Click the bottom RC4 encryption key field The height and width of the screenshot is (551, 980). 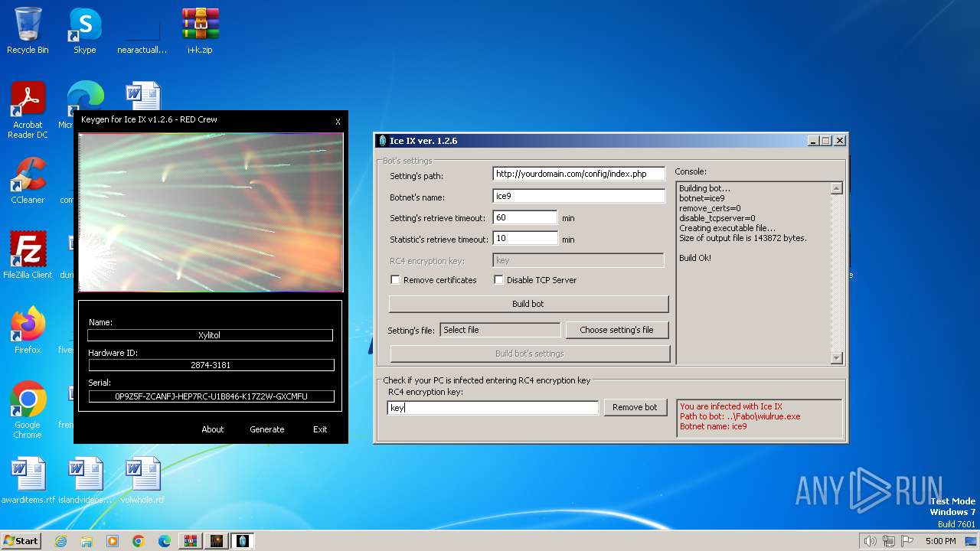(493, 408)
